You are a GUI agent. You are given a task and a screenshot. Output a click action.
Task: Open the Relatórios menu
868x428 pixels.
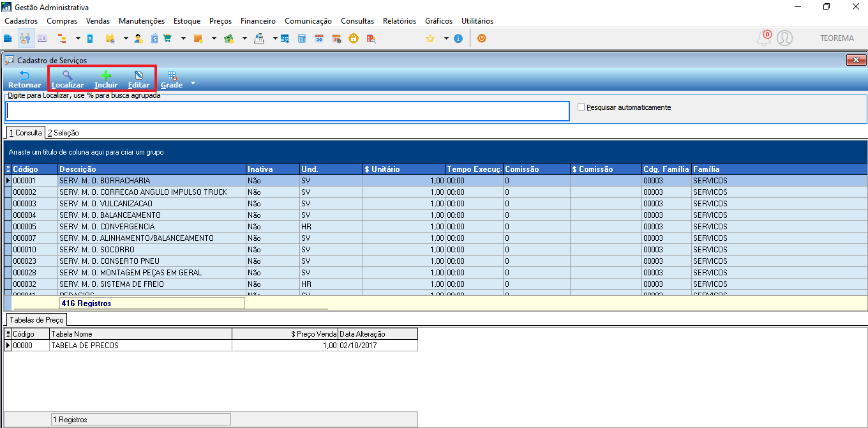pyautogui.click(x=400, y=21)
